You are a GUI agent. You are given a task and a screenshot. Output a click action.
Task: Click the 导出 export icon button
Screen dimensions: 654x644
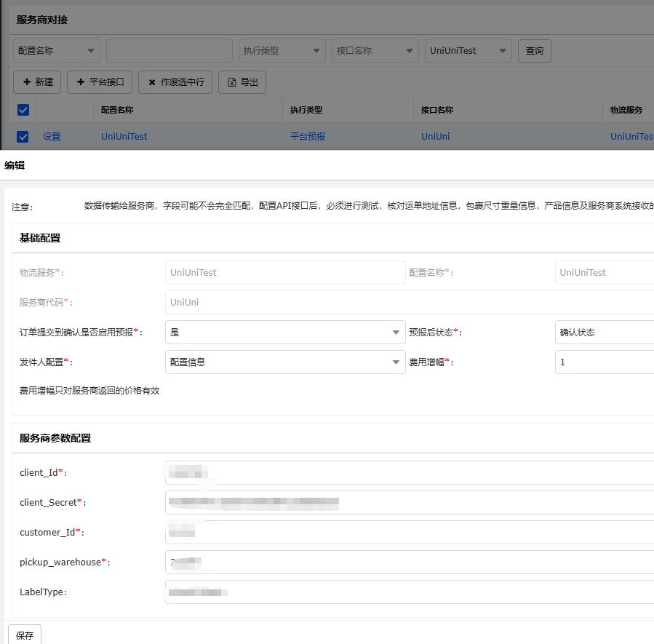[242, 82]
